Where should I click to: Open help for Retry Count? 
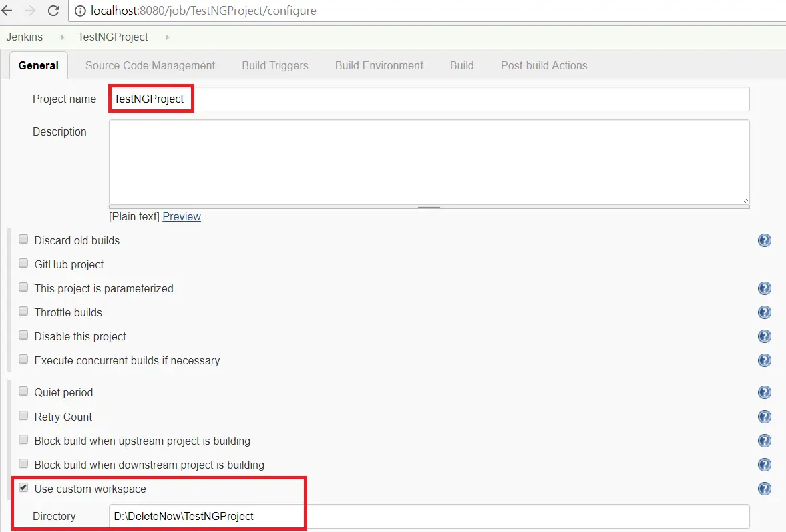765,417
